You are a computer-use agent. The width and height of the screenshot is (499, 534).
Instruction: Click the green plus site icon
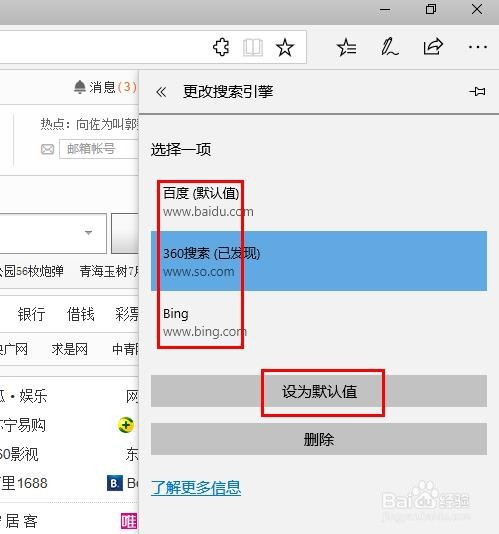click(126, 425)
